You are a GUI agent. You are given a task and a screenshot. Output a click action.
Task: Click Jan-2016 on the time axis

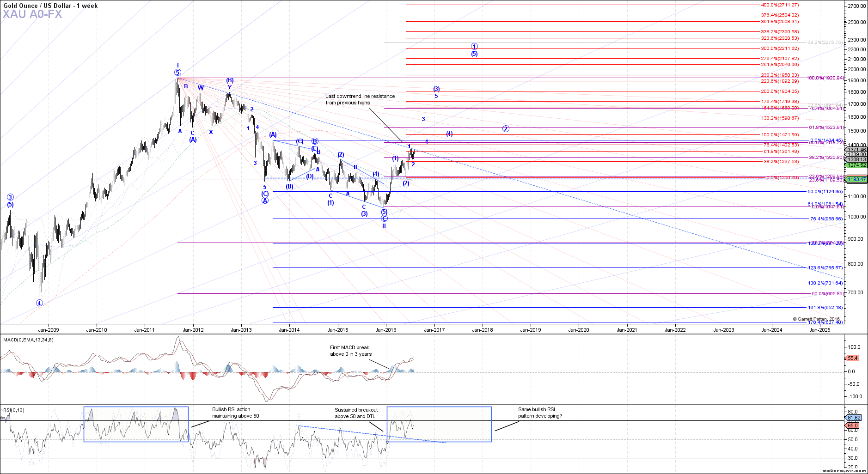coord(386,330)
